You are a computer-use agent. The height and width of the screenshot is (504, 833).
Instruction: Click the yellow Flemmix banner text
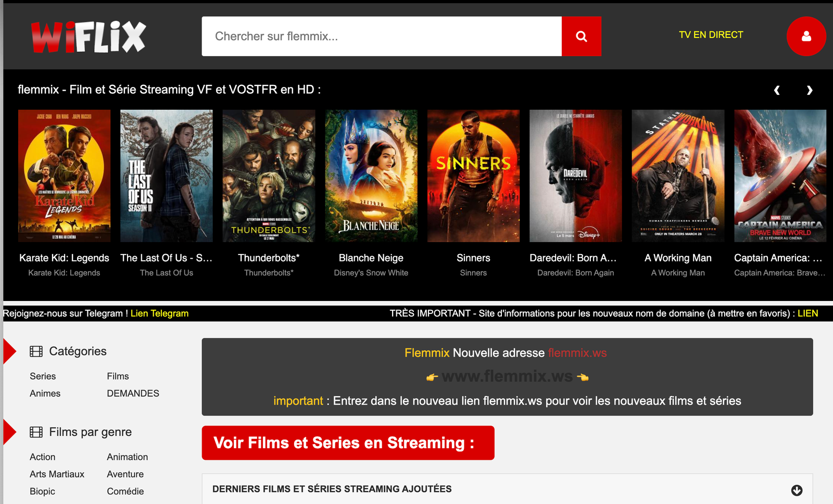pos(427,353)
